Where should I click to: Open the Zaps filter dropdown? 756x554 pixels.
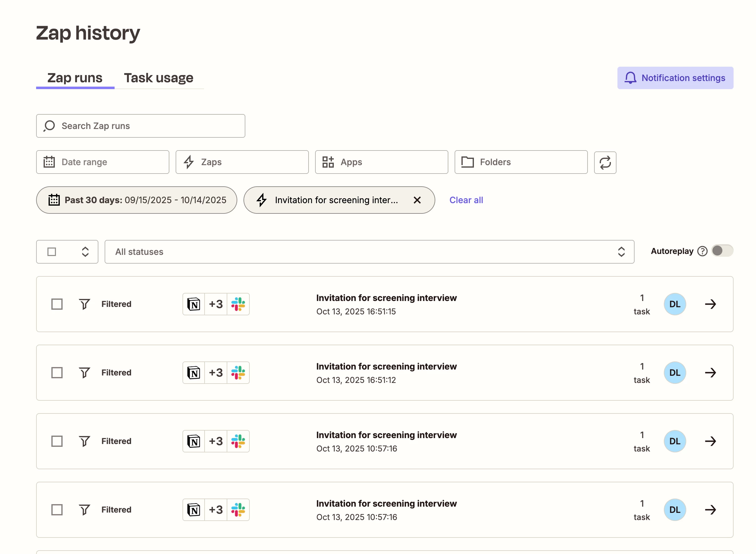click(x=242, y=162)
